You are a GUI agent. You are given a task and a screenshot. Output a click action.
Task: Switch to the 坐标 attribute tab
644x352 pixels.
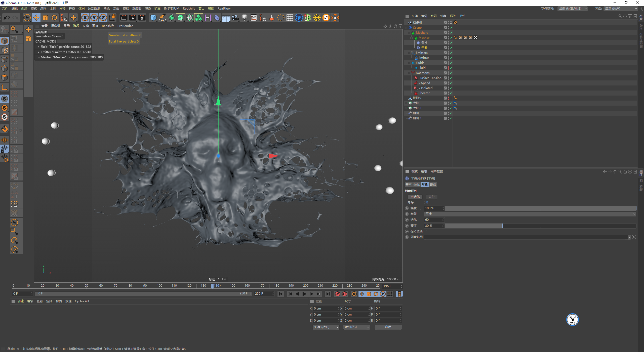(x=417, y=185)
